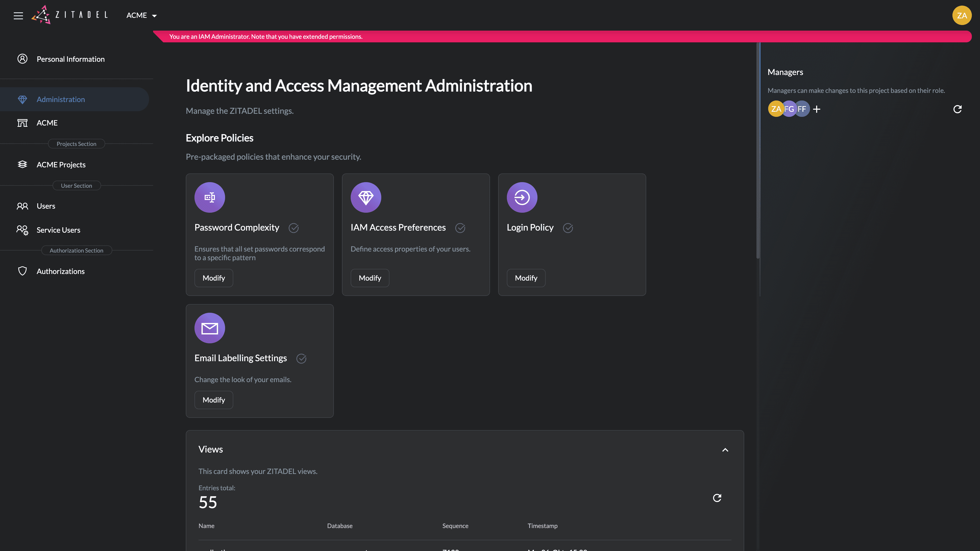
Task: Modify the IAM Access Preferences policy
Action: 369,278
